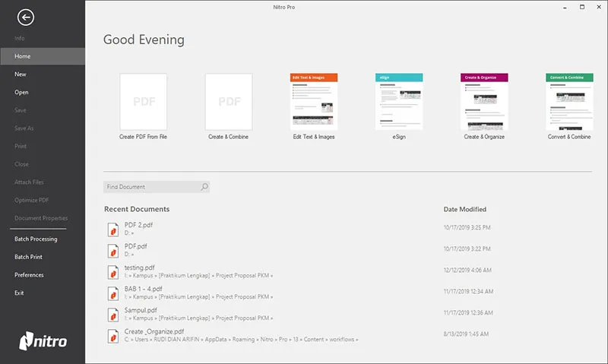Open the Create & Organize workflow thumbnail
Screen dimensions: 608x364
[x=484, y=102]
